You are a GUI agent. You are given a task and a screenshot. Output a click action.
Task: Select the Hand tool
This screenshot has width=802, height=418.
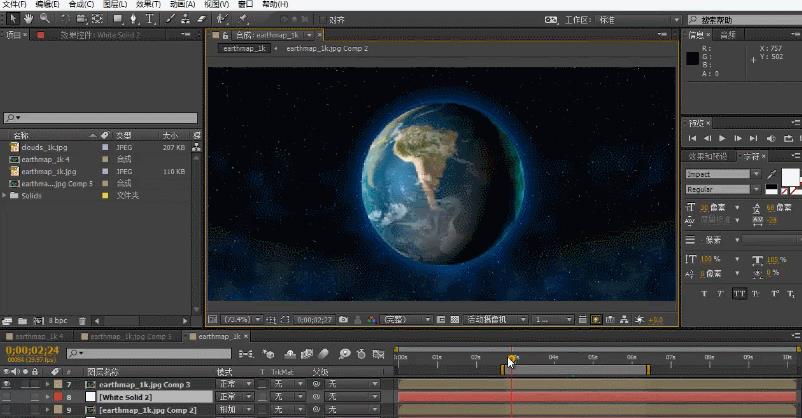tap(28, 19)
